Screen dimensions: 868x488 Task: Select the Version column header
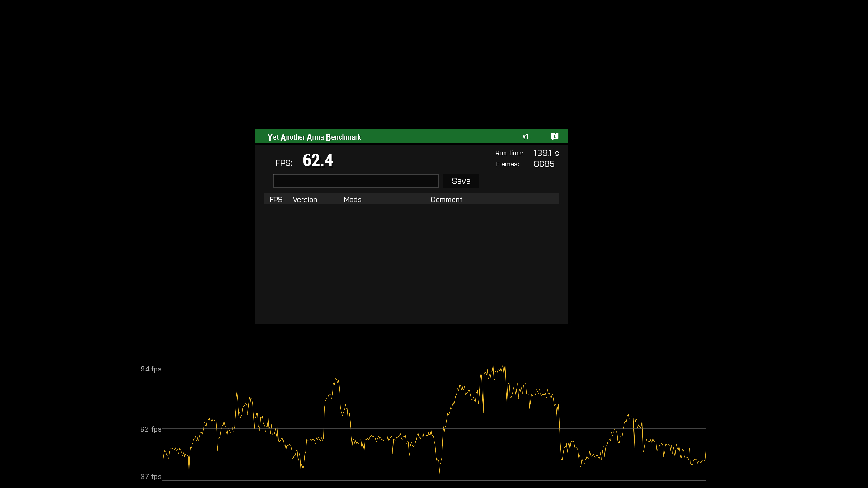click(x=305, y=200)
